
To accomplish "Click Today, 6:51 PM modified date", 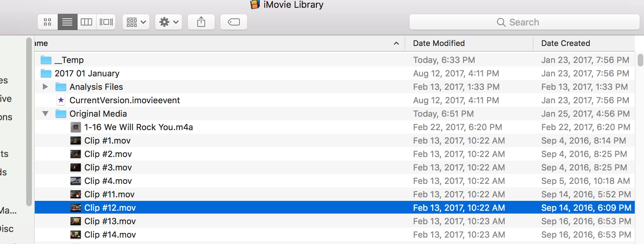I will tap(443, 114).
